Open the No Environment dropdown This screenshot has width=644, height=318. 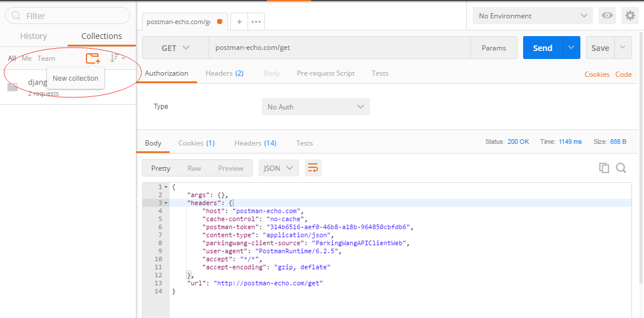coord(533,15)
